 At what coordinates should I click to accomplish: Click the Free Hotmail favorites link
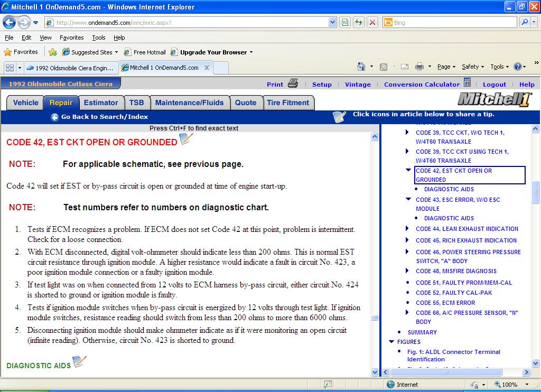pyautogui.click(x=145, y=52)
